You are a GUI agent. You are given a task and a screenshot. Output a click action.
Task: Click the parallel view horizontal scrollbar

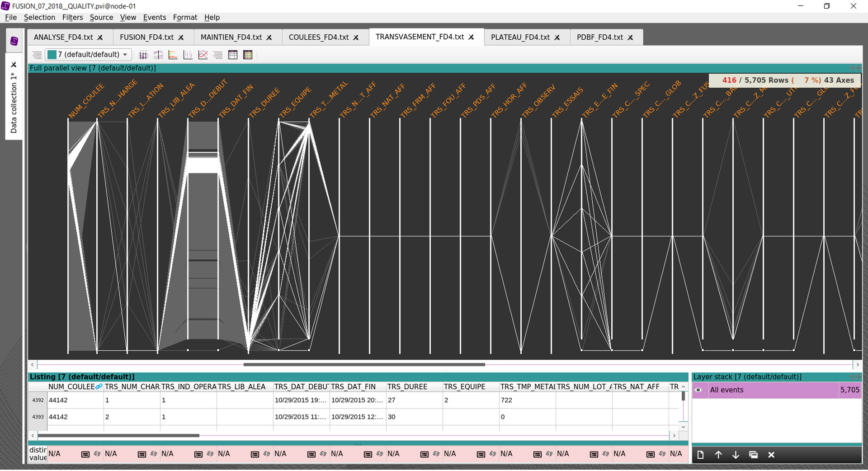coord(364,364)
